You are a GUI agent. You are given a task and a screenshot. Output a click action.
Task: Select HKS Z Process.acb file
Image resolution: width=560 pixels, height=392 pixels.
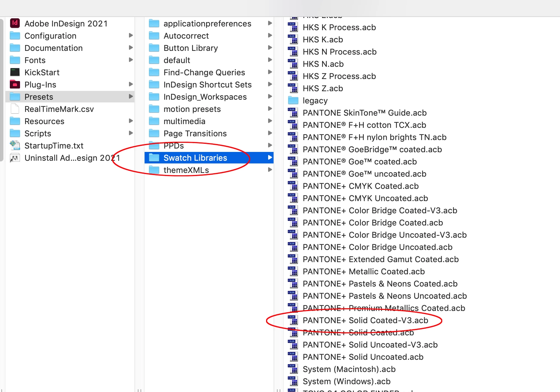pos(339,76)
